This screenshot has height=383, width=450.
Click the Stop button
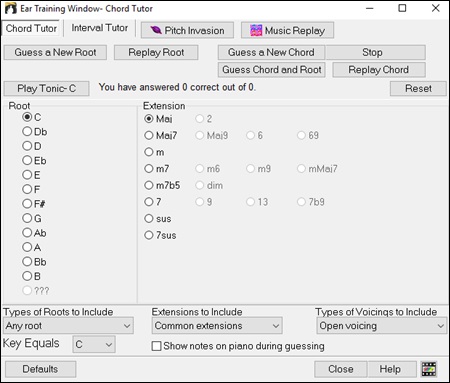coord(375,52)
